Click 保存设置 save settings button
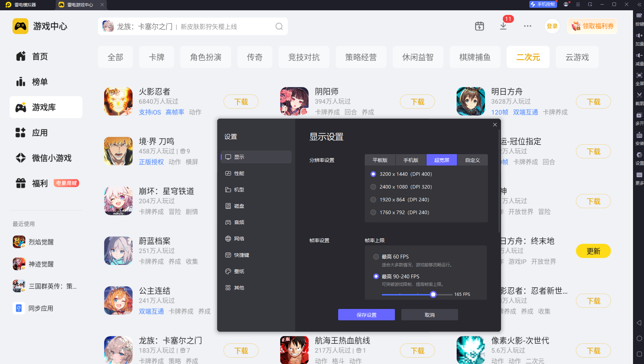This screenshot has height=364, width=644. click(367, 315)
